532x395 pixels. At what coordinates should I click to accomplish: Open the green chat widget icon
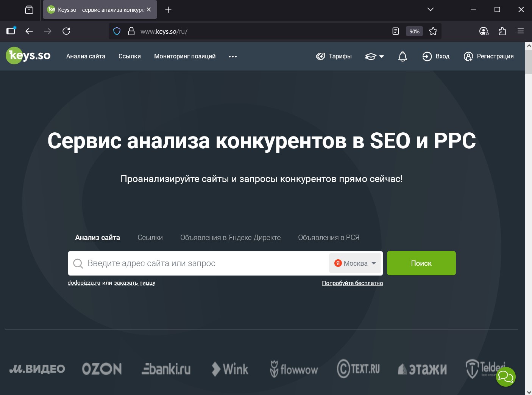[x=506, y=376]
